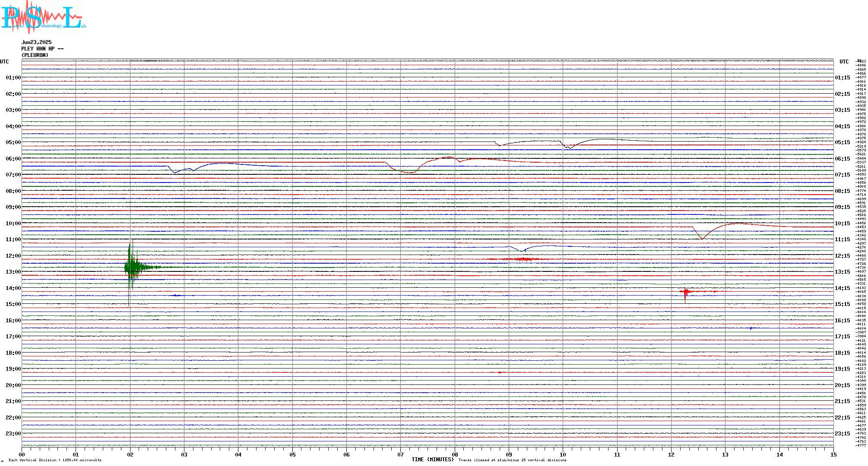
Task: Click the vertical division scale note
Action: pyautogui.click(x=55, y=460)
